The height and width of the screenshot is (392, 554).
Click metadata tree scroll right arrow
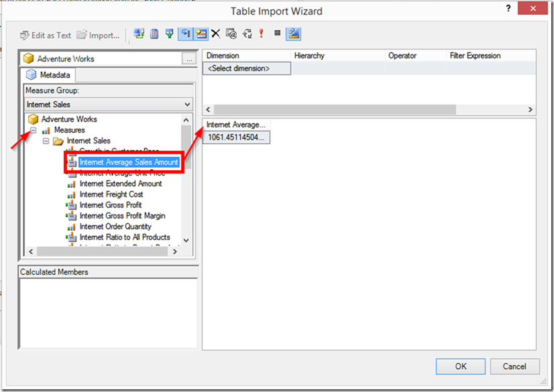pyautogui.click(x=174, y=251)
